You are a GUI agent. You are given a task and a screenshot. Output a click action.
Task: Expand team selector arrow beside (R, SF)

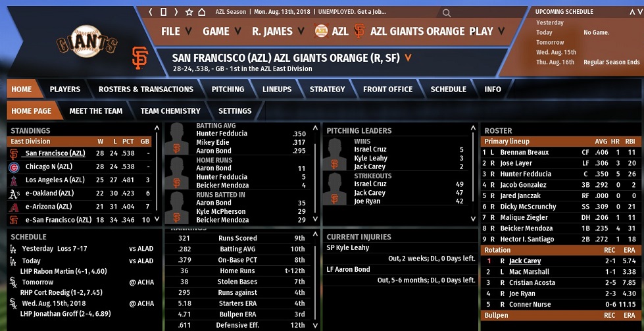[408, 58]
